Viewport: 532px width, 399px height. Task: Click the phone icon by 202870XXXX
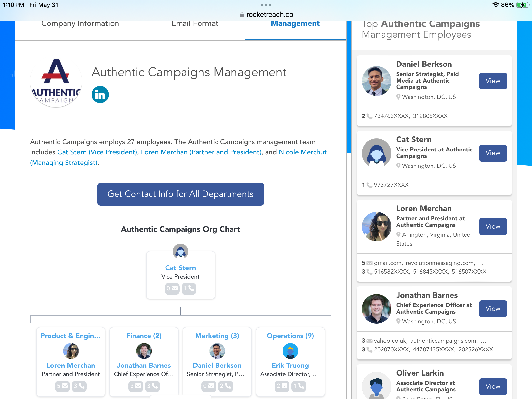point(369,349)
